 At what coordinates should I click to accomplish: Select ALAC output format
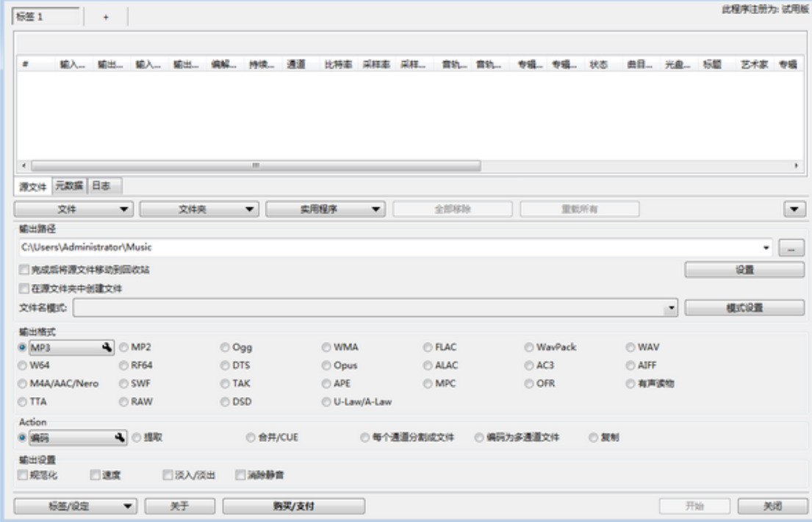point(428,365)
